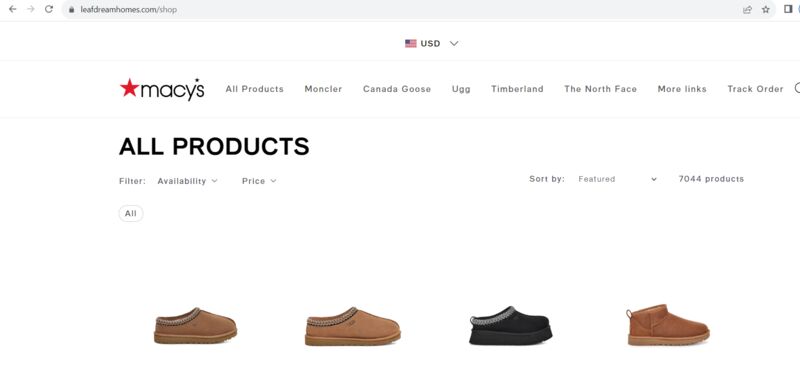Go to the Ugg category
This screenshot has width=800, height=382.
461,89
